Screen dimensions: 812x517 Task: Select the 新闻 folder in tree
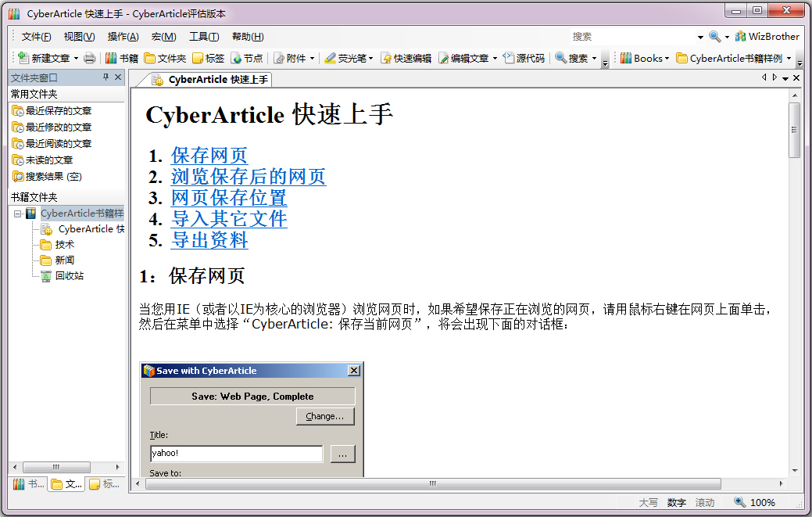pyautogui.click(x=58, y=260)
